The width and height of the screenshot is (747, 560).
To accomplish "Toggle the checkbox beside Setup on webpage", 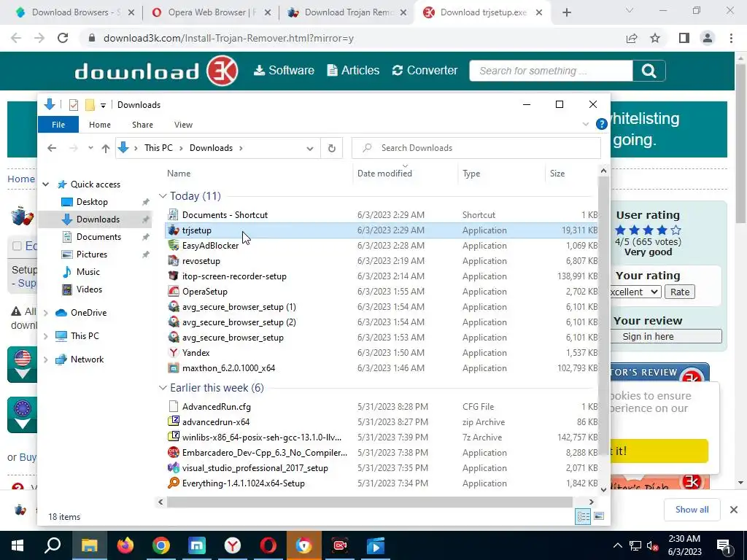I will coord(18,246).
